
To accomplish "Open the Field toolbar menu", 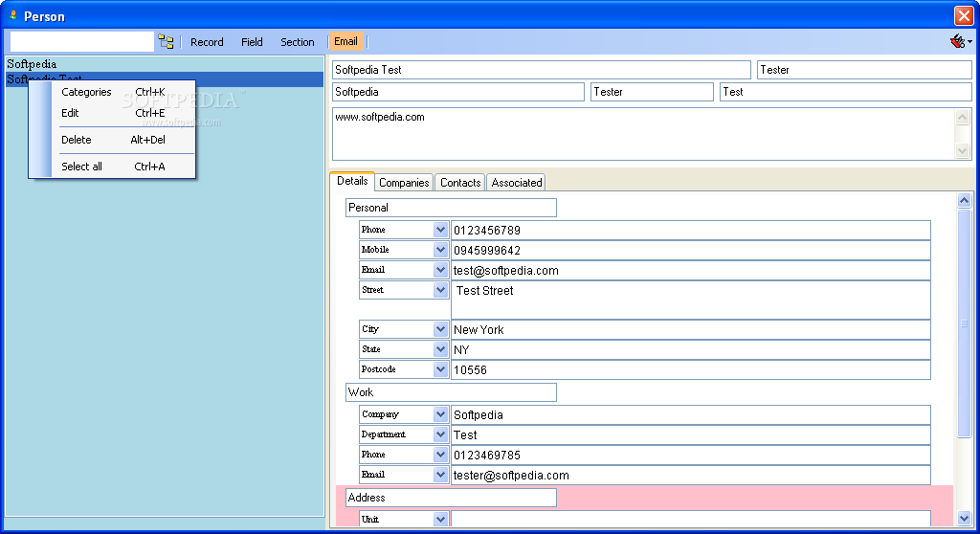I will (x=252, y=42).
